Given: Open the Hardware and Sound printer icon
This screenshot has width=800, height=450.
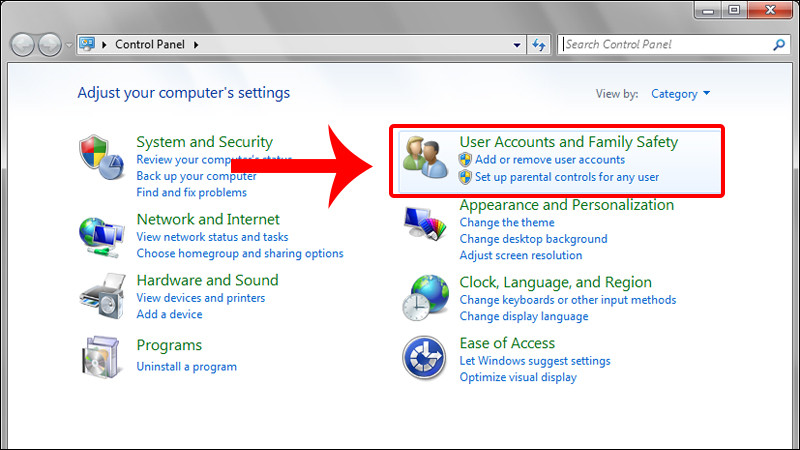Looking at the screenshot, I should click(x=102, y=296).
